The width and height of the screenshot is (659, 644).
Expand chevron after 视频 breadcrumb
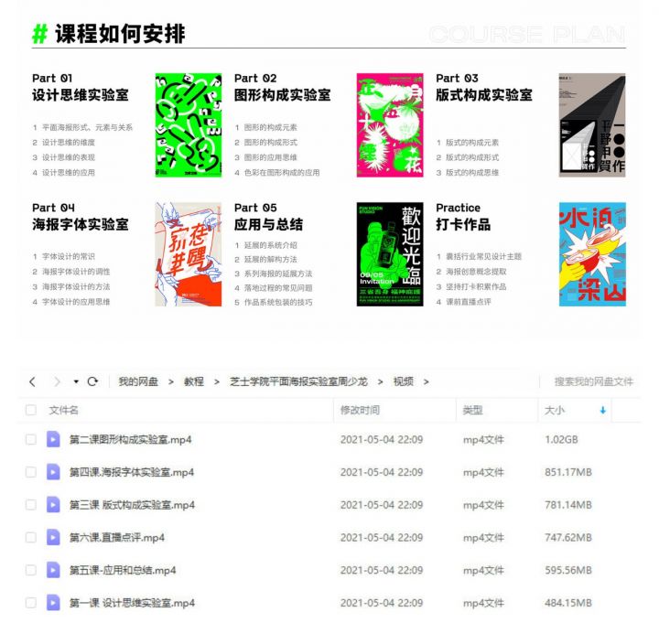click(427, 381)
